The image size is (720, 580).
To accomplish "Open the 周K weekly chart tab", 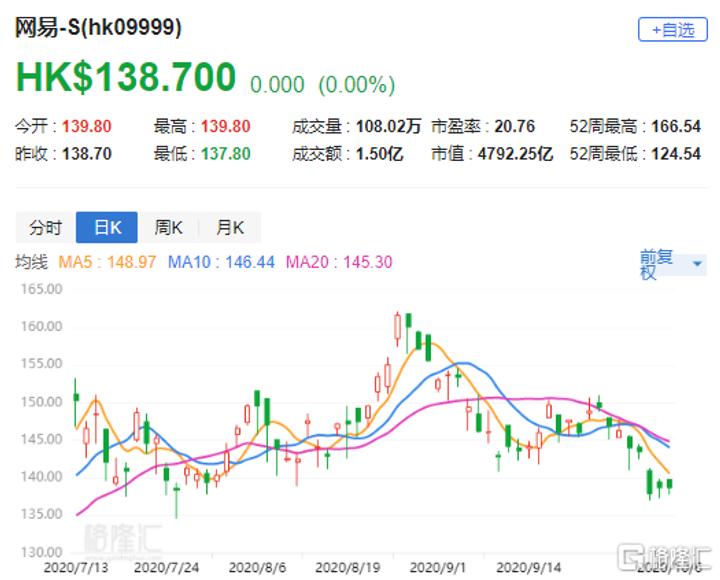I will (168, 227).
